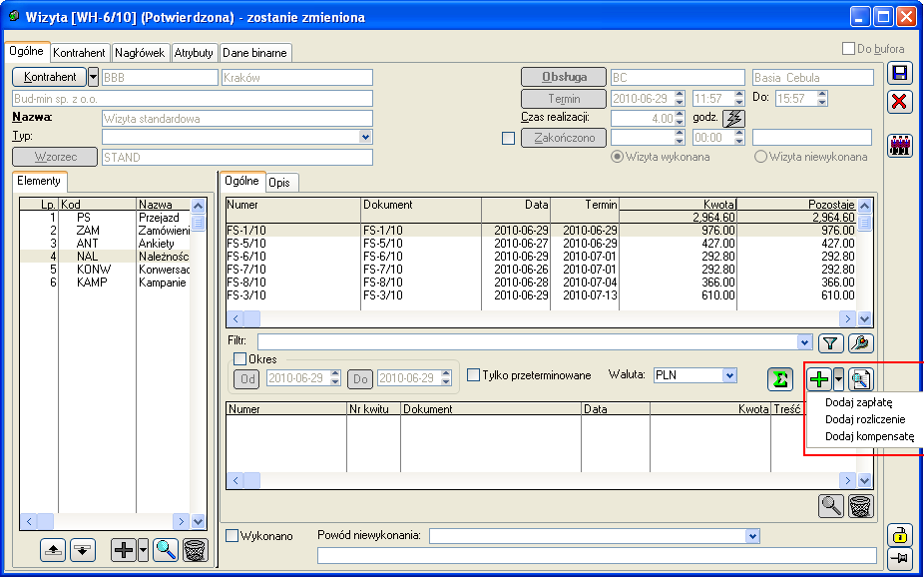
Task: Click the Obsługa button
Action: point(564,77)
